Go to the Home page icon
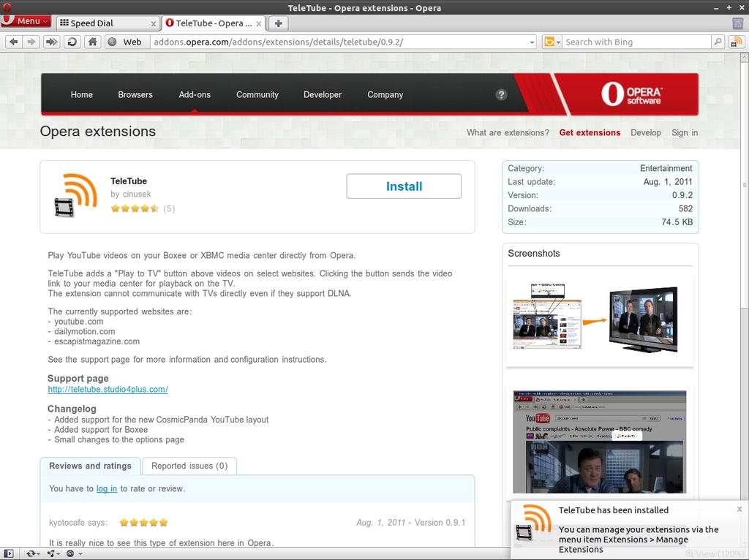 click(92, 42)
